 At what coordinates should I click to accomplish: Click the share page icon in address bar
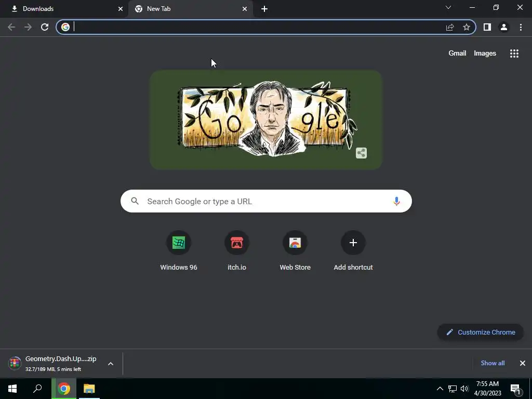point(450,27)
